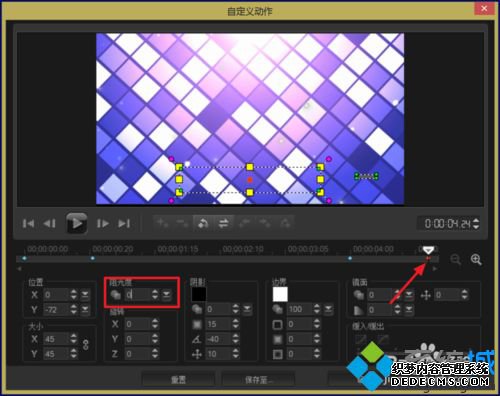The image size is (500, 396).
Task: Click the rotation X value field
Action: pyautogui.click(x=138, y=324)
